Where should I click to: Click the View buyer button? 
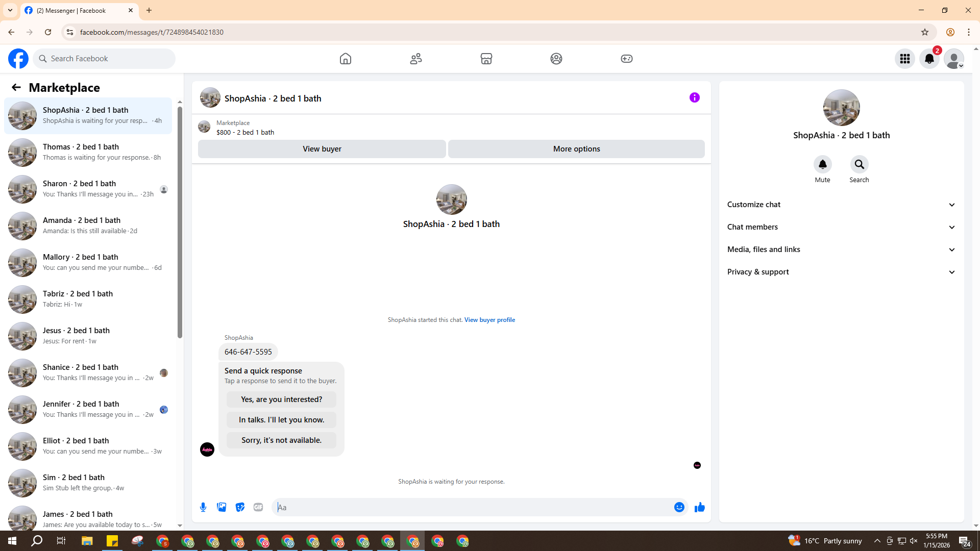pos(322,149)
